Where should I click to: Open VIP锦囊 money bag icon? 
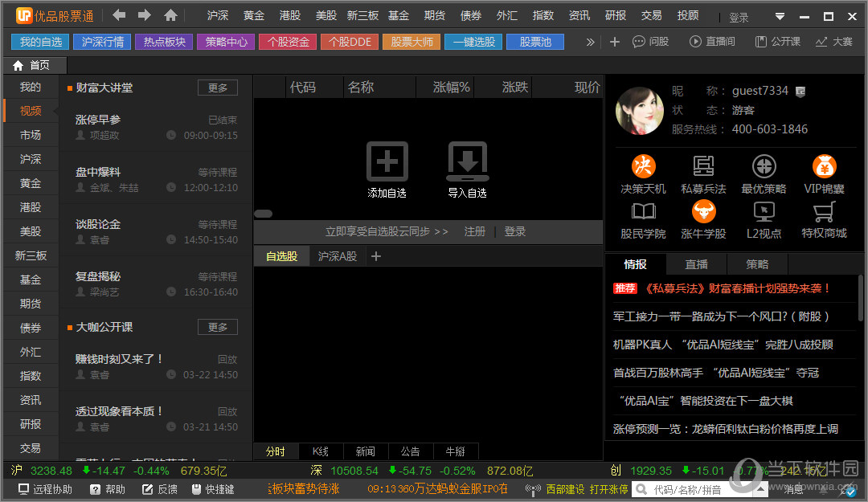(x=825, y=166)
